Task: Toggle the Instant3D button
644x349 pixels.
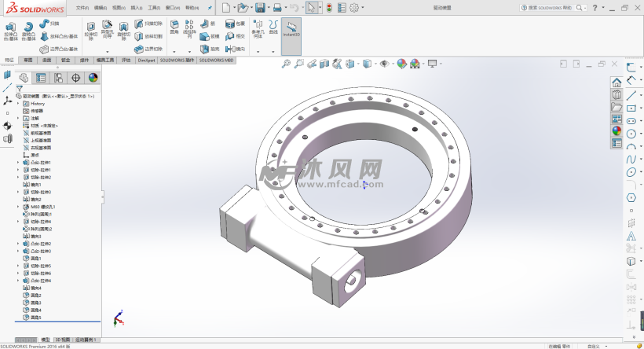Action: pos(290,30)
